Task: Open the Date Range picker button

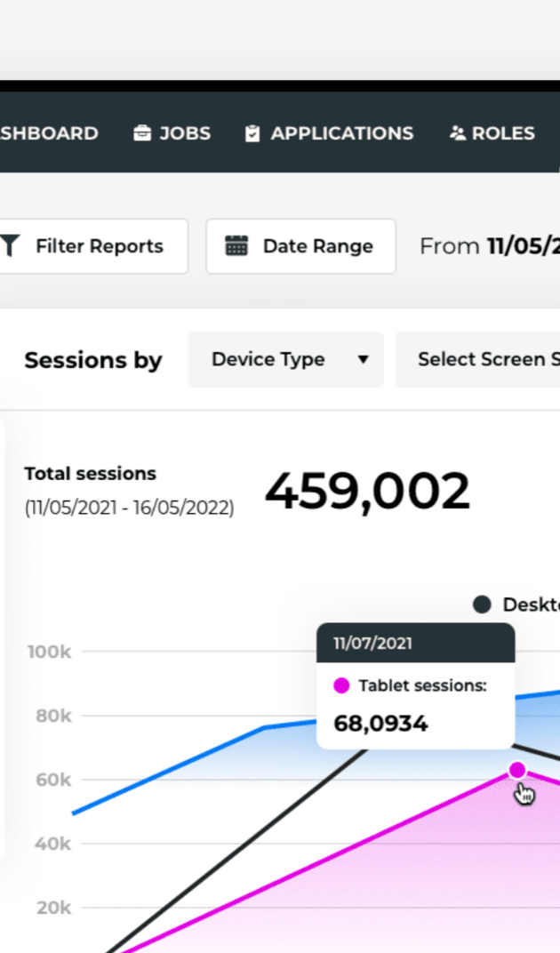Action: pyautogui.click(x=301, y=246)
